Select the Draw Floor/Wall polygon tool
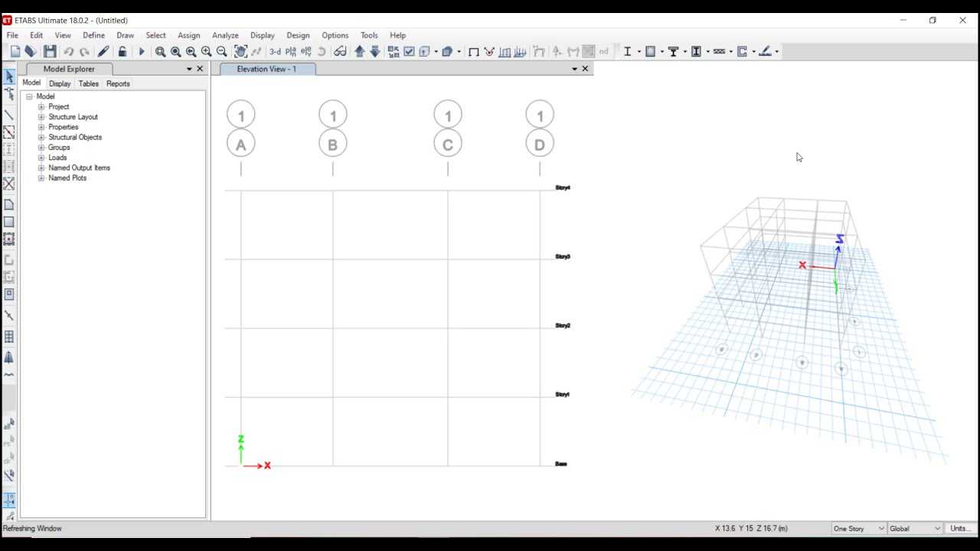Image resolution: width=980 pixels, height=551 pixels. coord(9,205)
